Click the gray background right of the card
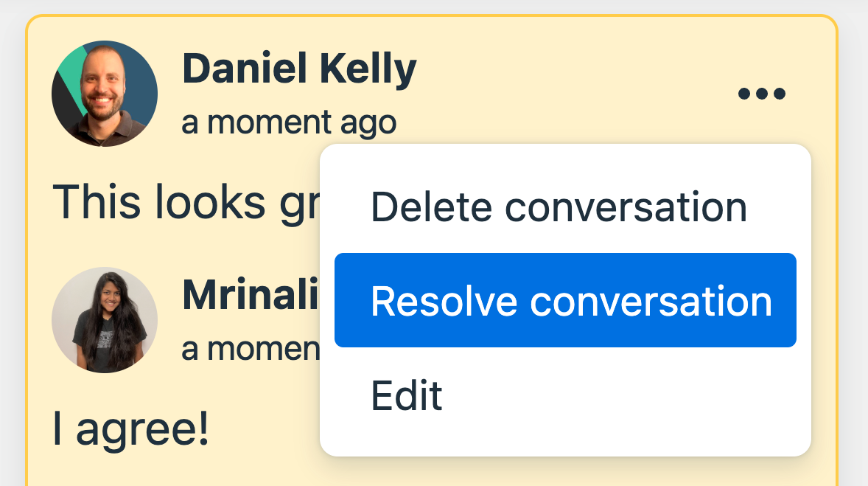 tap(853, 243)
